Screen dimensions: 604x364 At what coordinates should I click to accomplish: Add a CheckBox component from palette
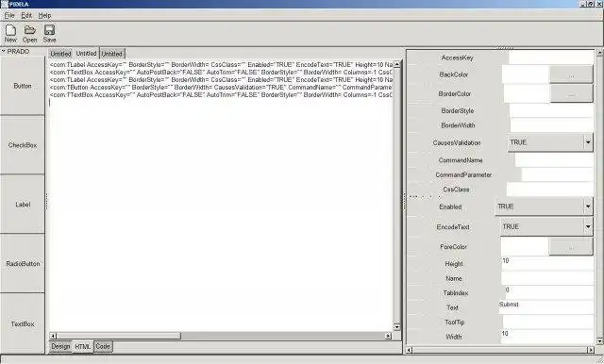click(23, 145)
